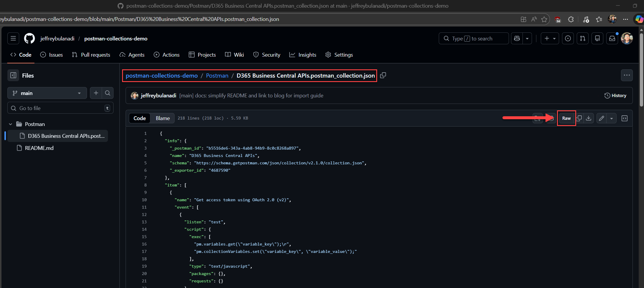Edit the file with the pencil icon
Viewport: 644px width, 288px height.
point(602,118)
